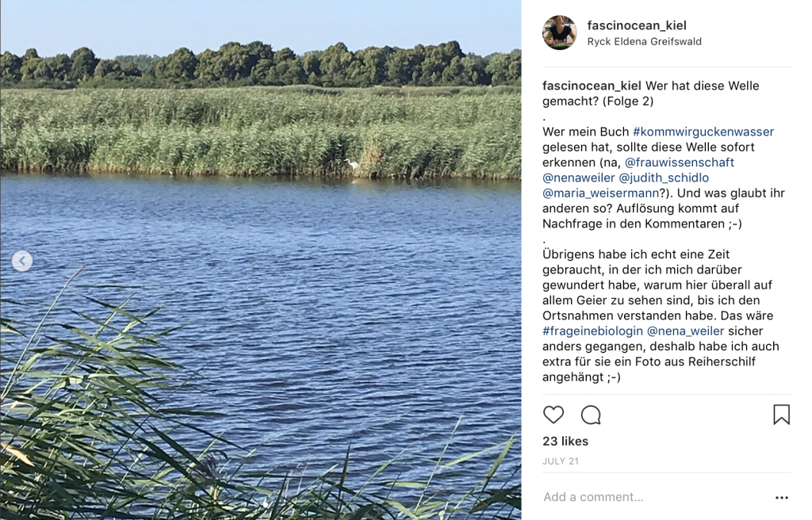Image resolution: width=812 pixels, height=520 pixels.
Task: Click the JULY 21 post date
Action: point(561,461)
